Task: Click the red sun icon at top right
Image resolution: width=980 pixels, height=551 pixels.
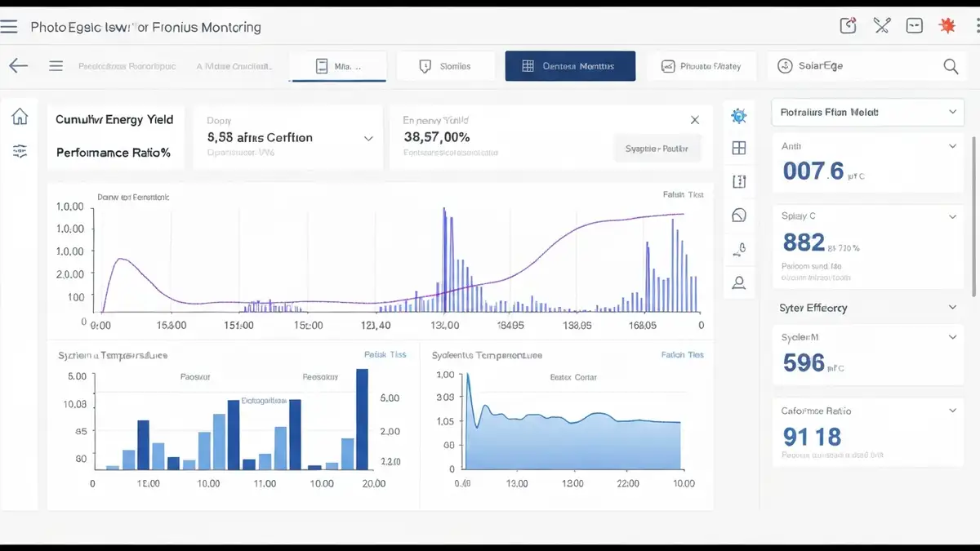Action: pos(947,26)
